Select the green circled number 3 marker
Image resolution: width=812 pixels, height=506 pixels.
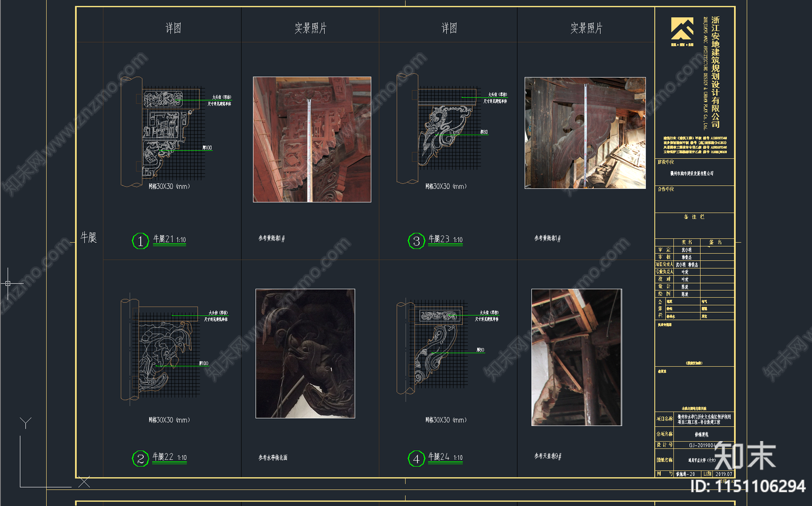coord(417,241)
